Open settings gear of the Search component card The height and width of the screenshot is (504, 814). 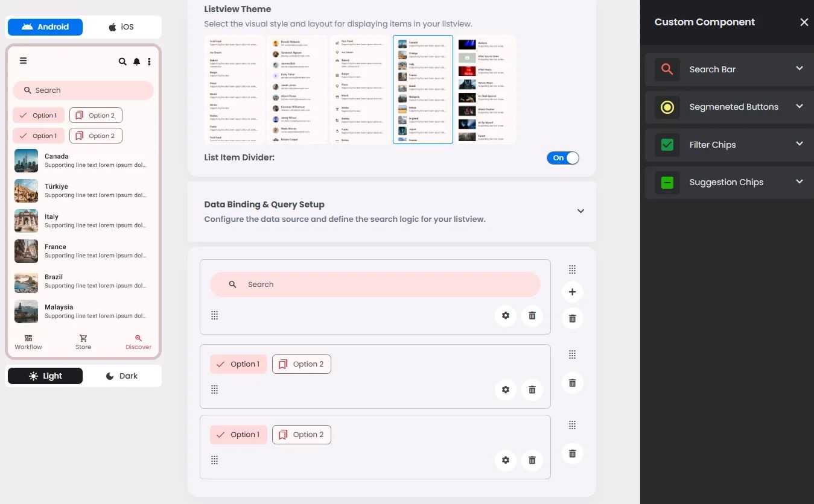[506, 315]
